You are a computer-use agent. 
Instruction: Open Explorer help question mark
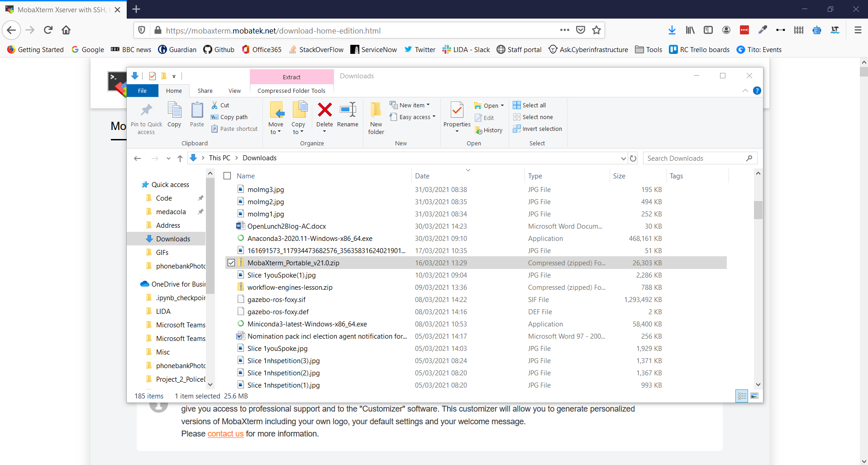[757, 91]
